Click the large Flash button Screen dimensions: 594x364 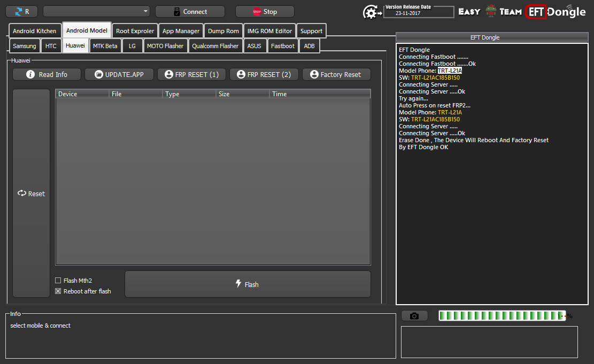(x=248, y=284)
